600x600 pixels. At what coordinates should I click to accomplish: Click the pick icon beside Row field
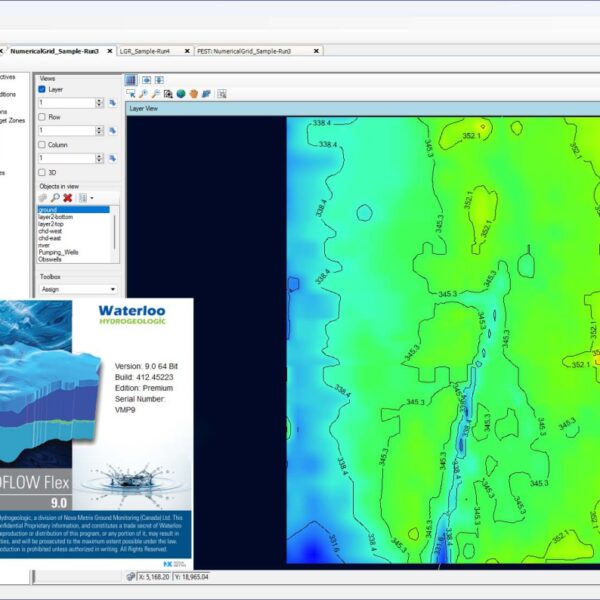(112, 130)
